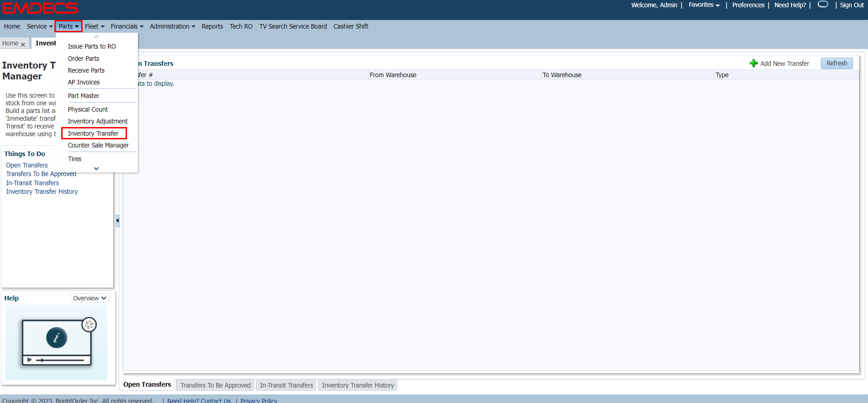Select Order Parts in Parts menu
This screenshot has height=403, width=868.
click(83, 59)
